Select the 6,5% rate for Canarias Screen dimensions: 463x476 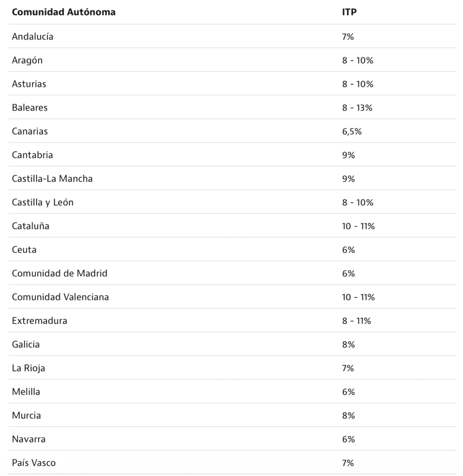(351, 131)
